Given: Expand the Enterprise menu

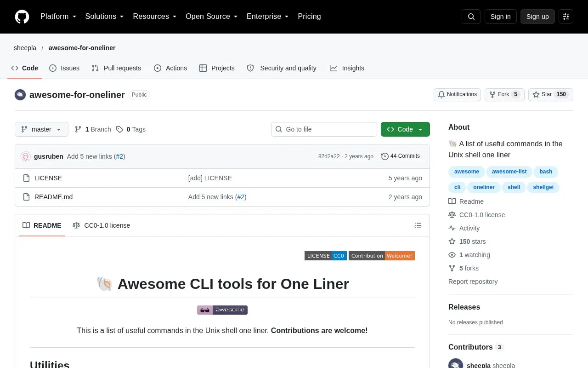Looking at the screenshot, I should [267, 17].
